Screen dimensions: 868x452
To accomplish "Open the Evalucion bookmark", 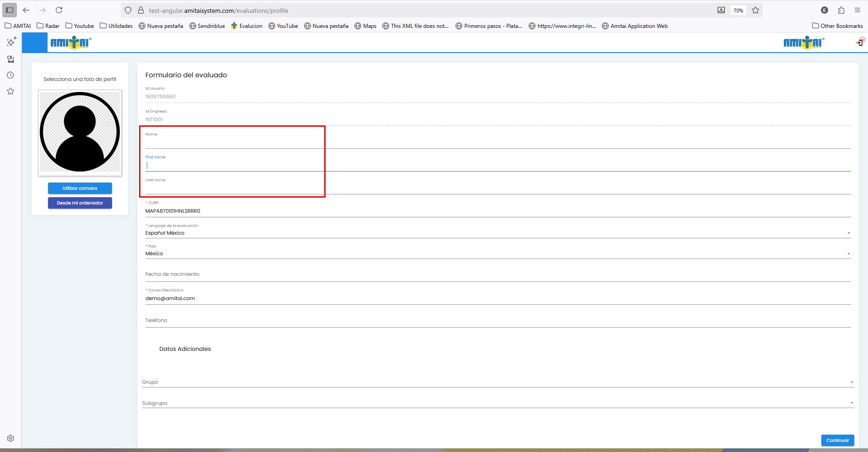I will 246,26.
